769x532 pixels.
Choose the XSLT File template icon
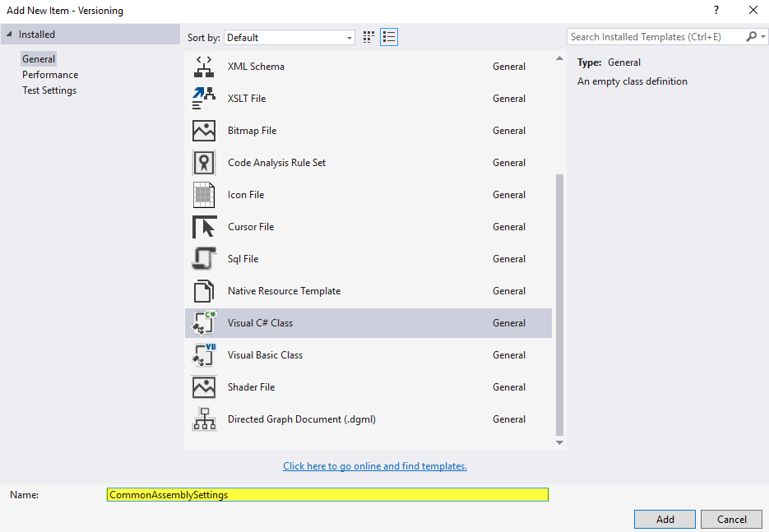click(203, 99)
